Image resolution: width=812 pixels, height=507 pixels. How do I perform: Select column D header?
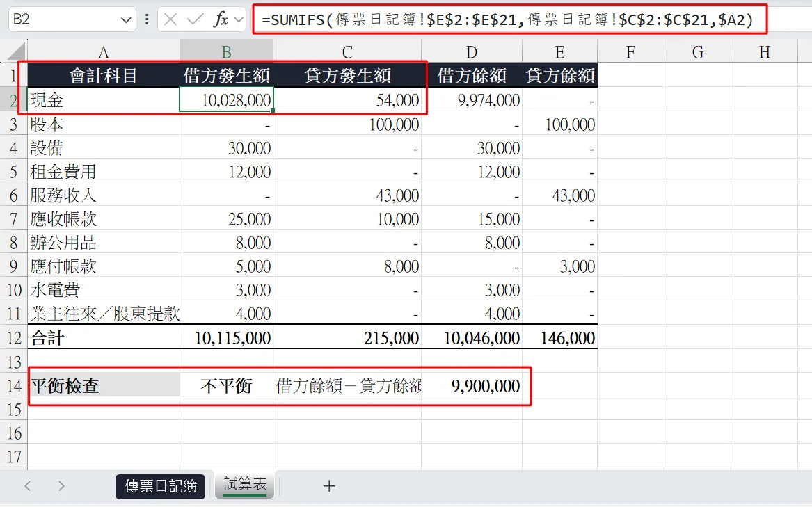point(471,51)
